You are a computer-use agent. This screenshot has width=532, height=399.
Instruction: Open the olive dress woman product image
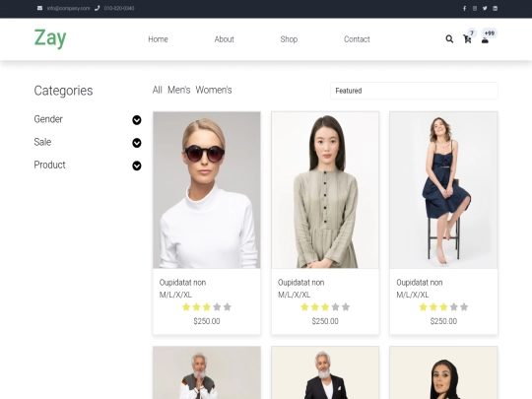pos(325,190)
